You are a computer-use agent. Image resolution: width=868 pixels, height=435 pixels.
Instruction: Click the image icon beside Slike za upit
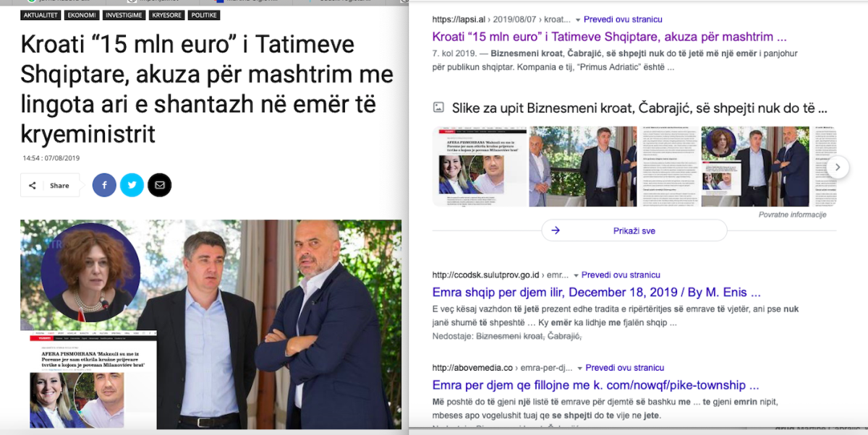[x=438, y=108]
